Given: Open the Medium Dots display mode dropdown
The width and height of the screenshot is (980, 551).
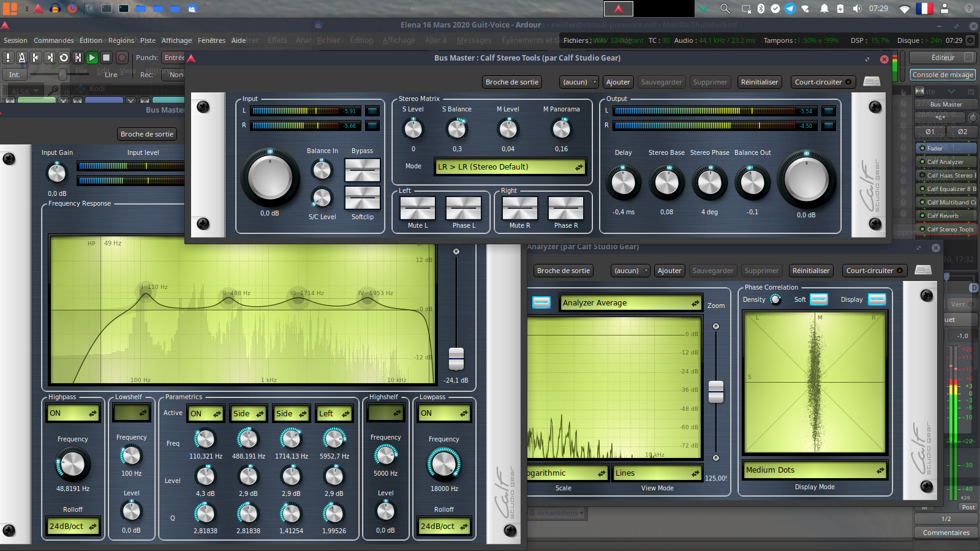Looking at the screenshot, I should coord(815,470).
